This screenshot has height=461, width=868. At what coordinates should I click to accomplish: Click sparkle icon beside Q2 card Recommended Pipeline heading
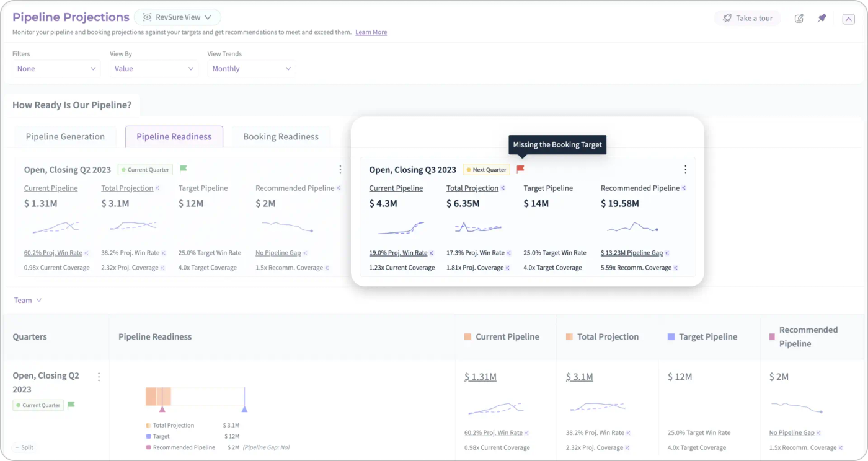[339, 188]
